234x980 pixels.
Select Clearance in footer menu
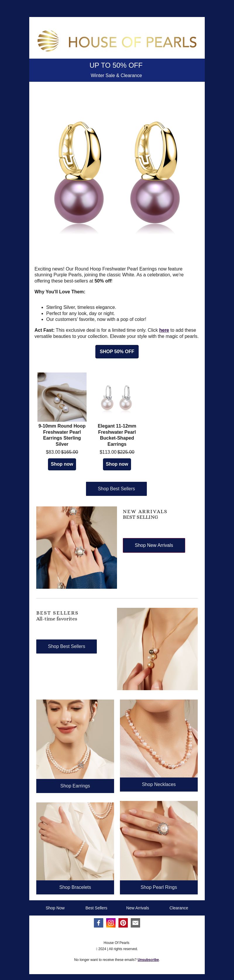[178, 908]
